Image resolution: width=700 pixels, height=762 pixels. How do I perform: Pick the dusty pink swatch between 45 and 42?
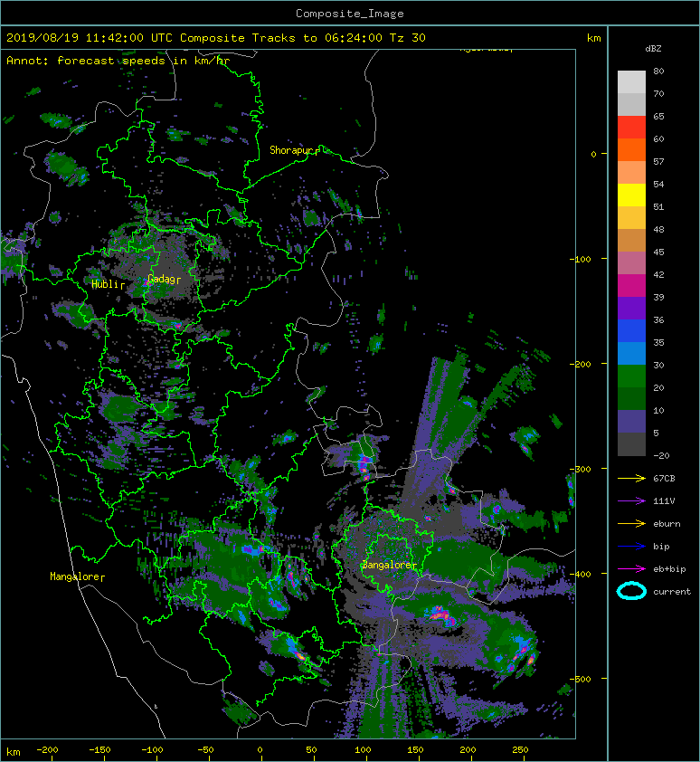coord(631,263)
